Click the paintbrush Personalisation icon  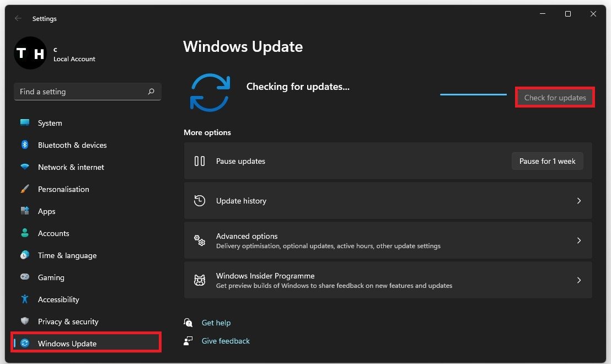tap(25, 189)
